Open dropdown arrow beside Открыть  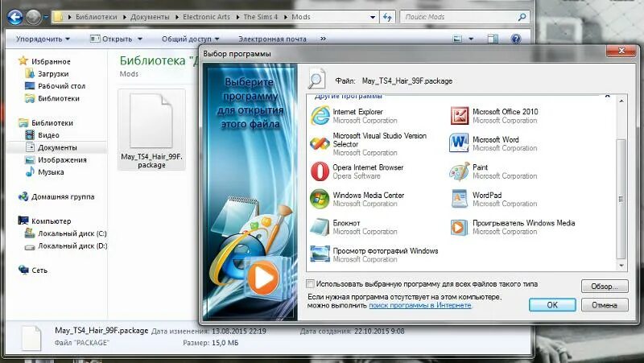pos(139,39)
